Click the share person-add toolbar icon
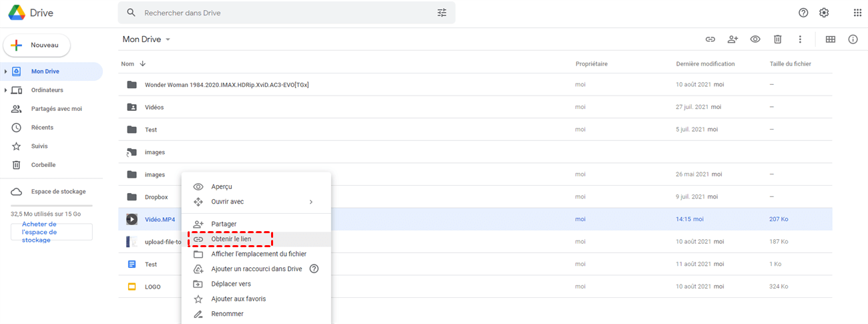The image size is (868, 324). 732,39
